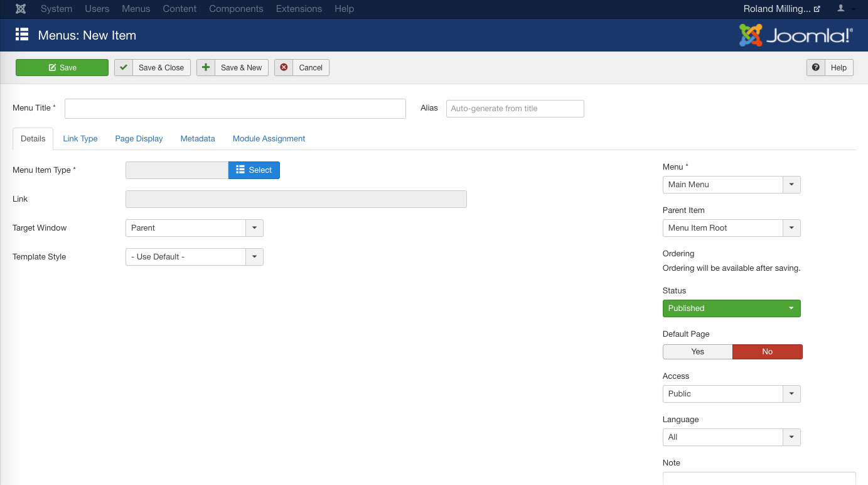
Task: Click the Help button label
Action: click(x=839, y=67)
